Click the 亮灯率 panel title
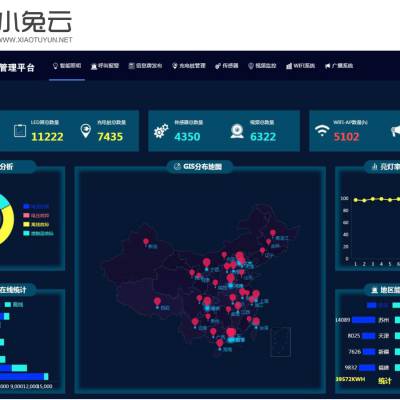This screenshot has width=400, height=400. (390, 166)
